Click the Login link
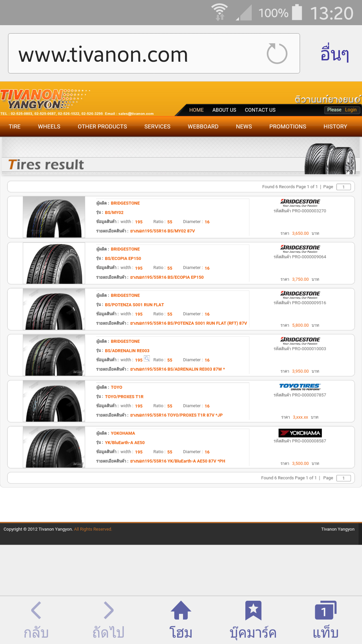362x644 pixels. tap(351, 110)
